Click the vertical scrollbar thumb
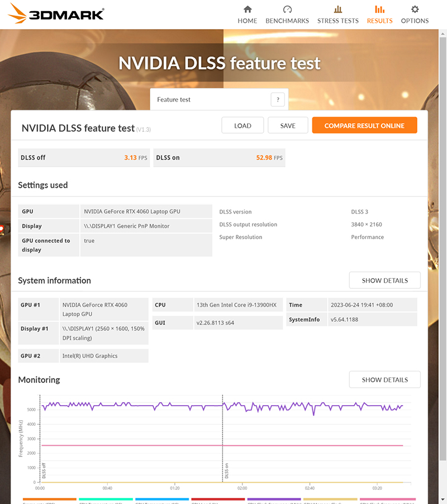The height and width of the screenshot is (504, 447). coord(443,249)
